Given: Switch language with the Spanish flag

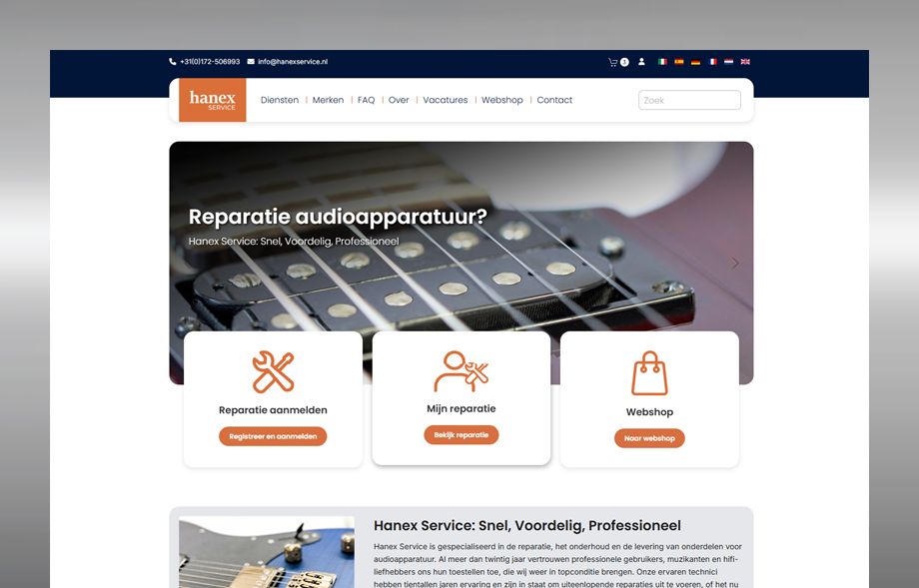Looking at the screenshot, I should tap(678, 62).
